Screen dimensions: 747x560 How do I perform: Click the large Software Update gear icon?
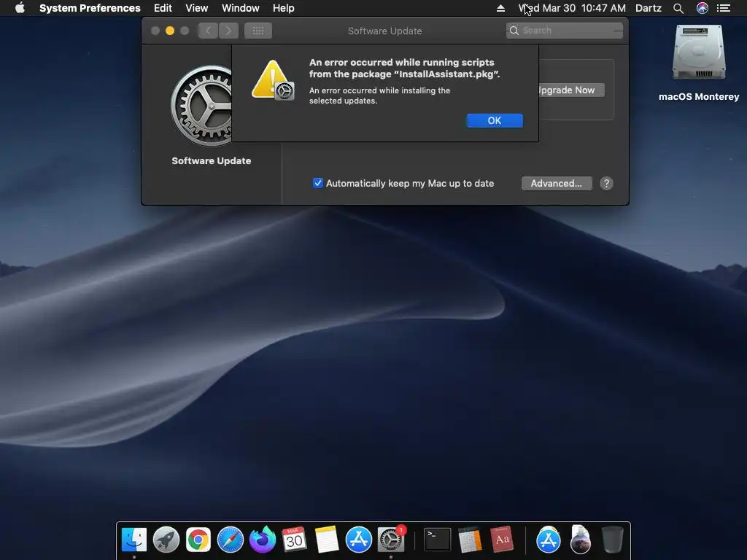click(201, 106)
